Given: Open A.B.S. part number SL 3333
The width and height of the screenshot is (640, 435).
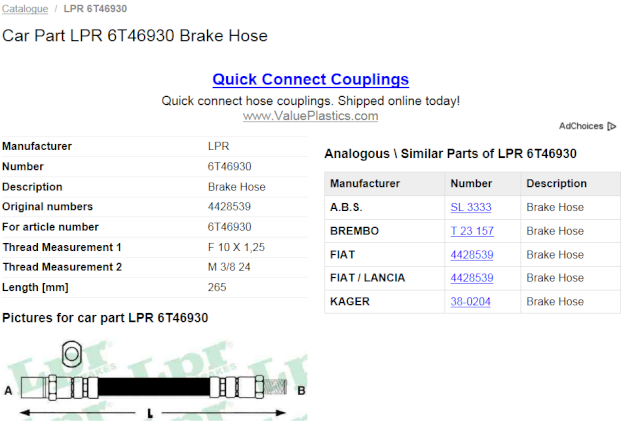Looking at the screenshot, I should (471, 207).
